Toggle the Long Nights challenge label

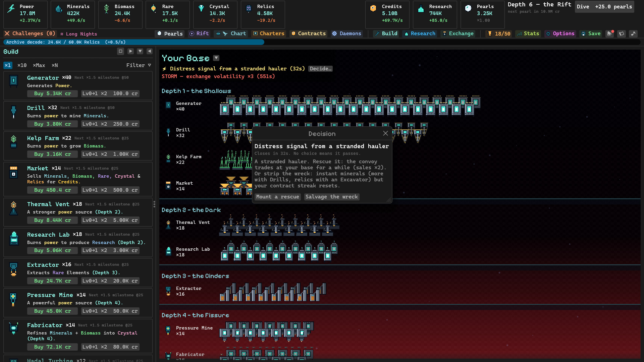pyautogui.click(x=79, y=34)
